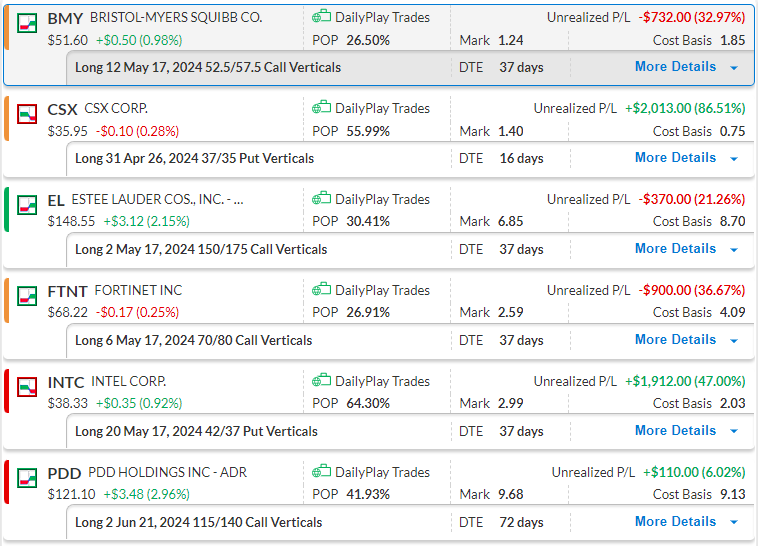
Task: Click DailyPlay briefcase icon in FTNT row
Action: (x=321, y=289)
